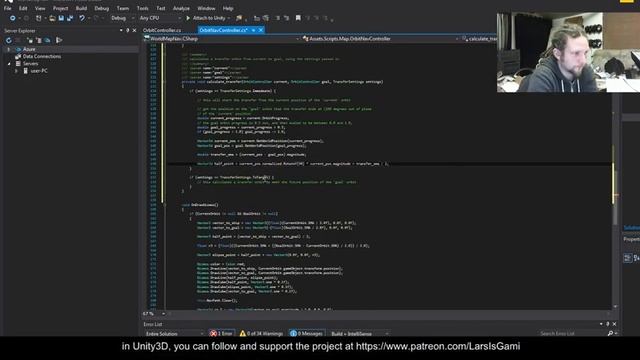
Task: Collapse the Servers tree node
Action: pyautogui.click(x=9, y=64)
